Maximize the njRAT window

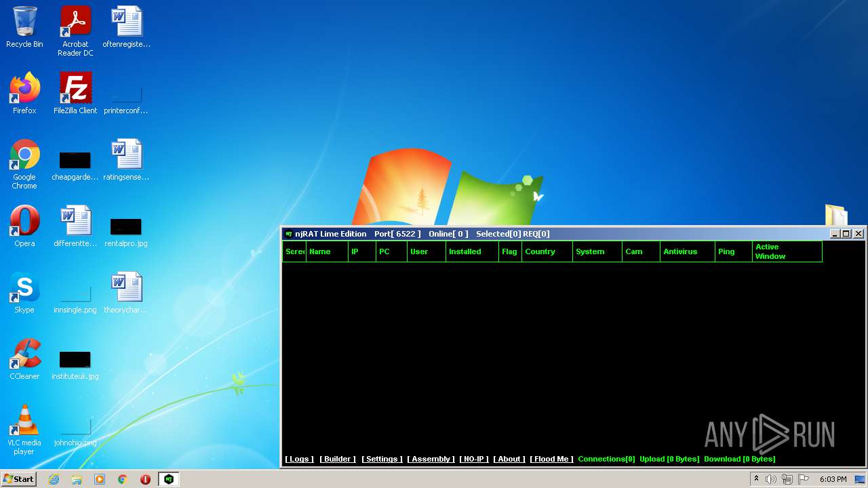click(x=846, y=234)
